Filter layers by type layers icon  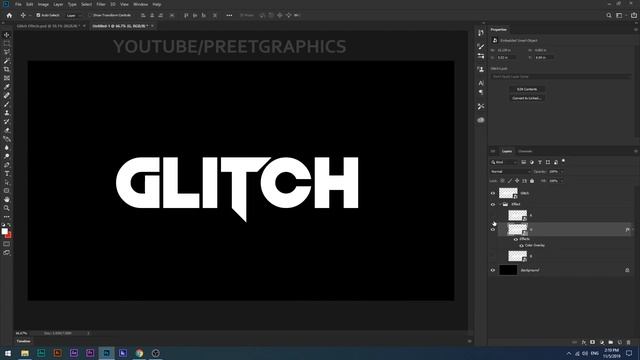point(540,162)
